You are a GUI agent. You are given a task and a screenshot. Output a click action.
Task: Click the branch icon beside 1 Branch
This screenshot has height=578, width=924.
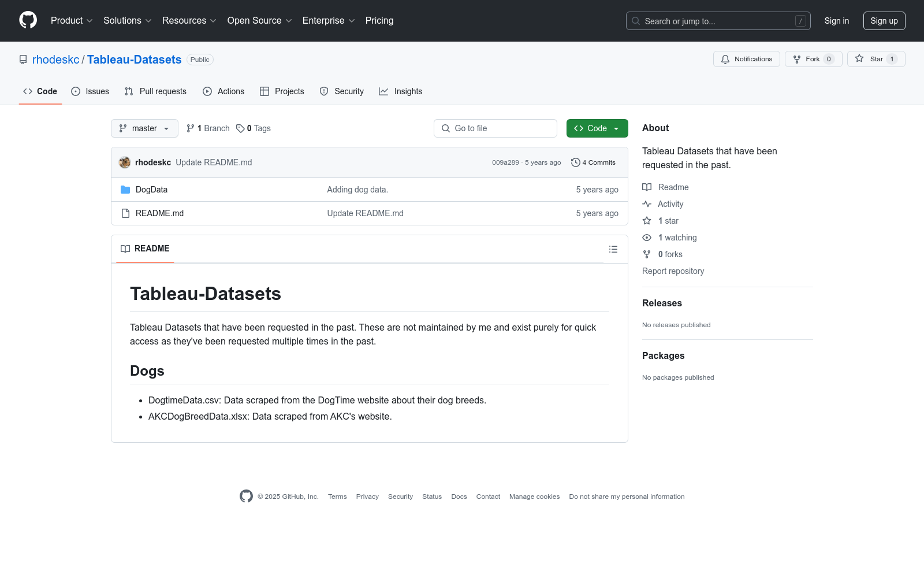(191, 128)
